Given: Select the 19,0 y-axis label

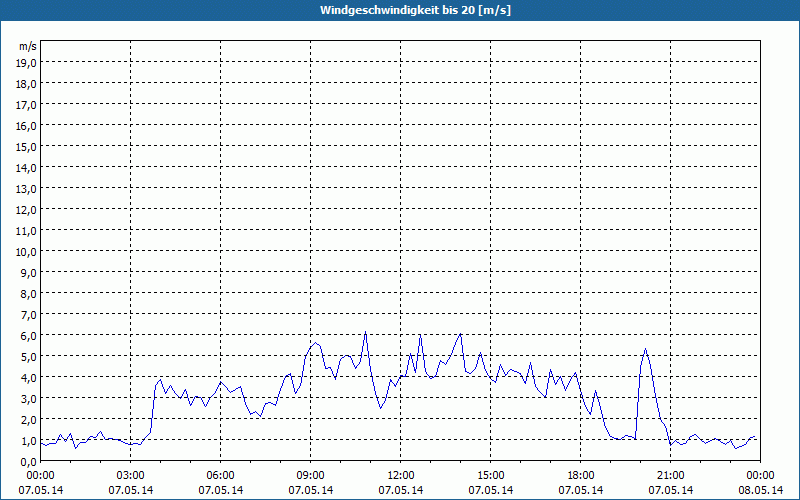Looking at the screenshot, I should (x=27, y=62).
